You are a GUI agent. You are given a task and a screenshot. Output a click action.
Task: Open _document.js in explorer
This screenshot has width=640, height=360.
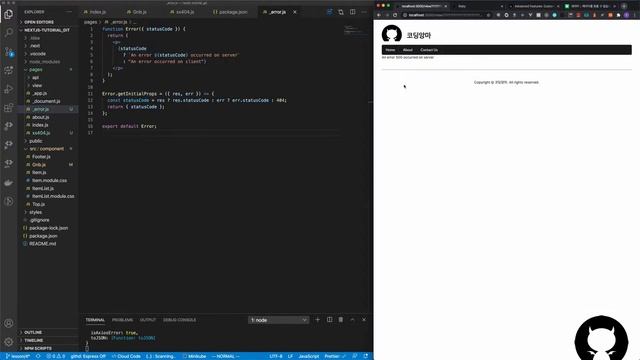tap(46, 101)
